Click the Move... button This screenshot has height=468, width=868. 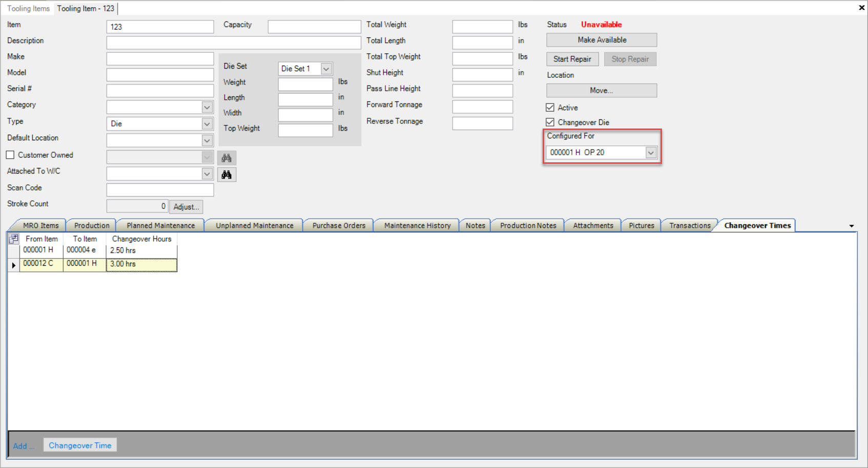[602, 91]
